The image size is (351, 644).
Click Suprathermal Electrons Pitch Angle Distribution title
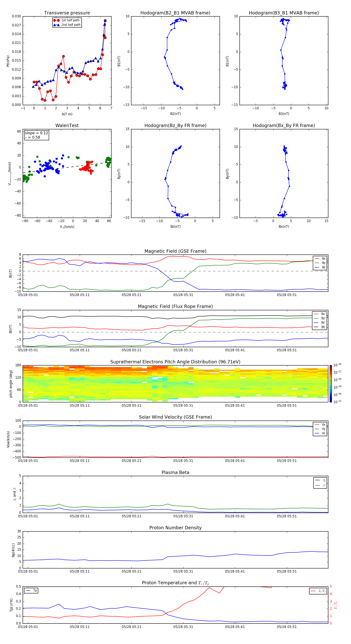pyautogui.click(x=175, y=362)
